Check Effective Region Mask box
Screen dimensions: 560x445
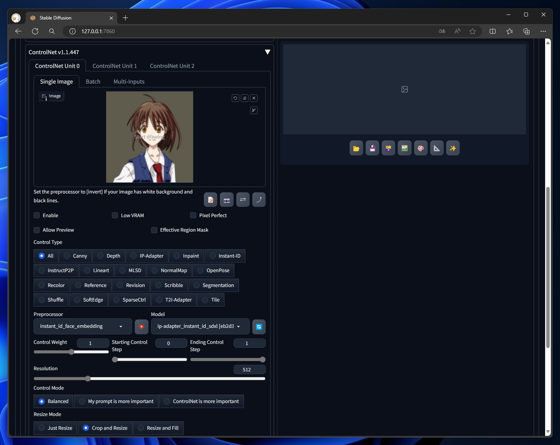(x=154, y=230)
